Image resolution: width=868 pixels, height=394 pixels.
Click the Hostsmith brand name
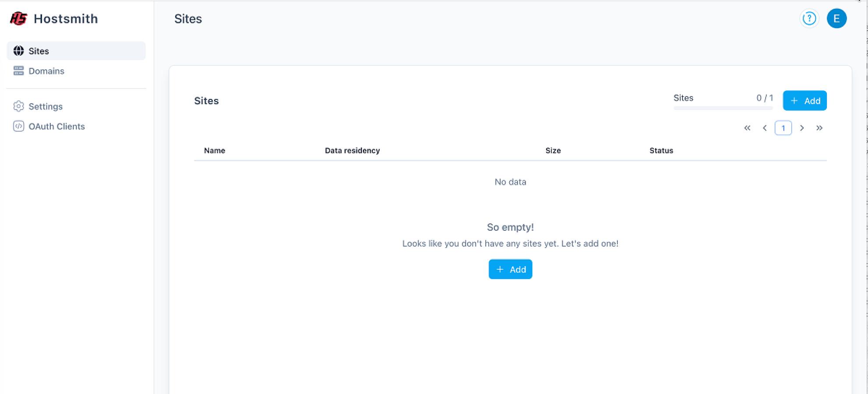pos(66,19)
